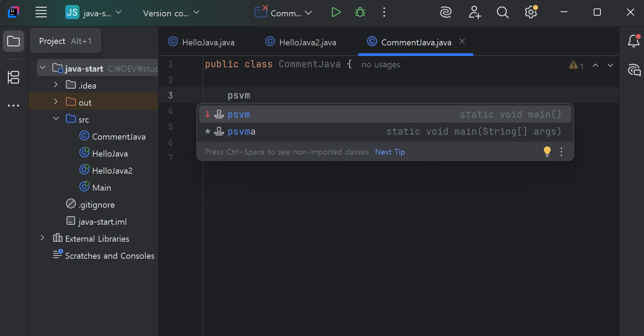Open the Main class in project tree
The width and height of the screenshot is (644, 336).
coord(101,187)
